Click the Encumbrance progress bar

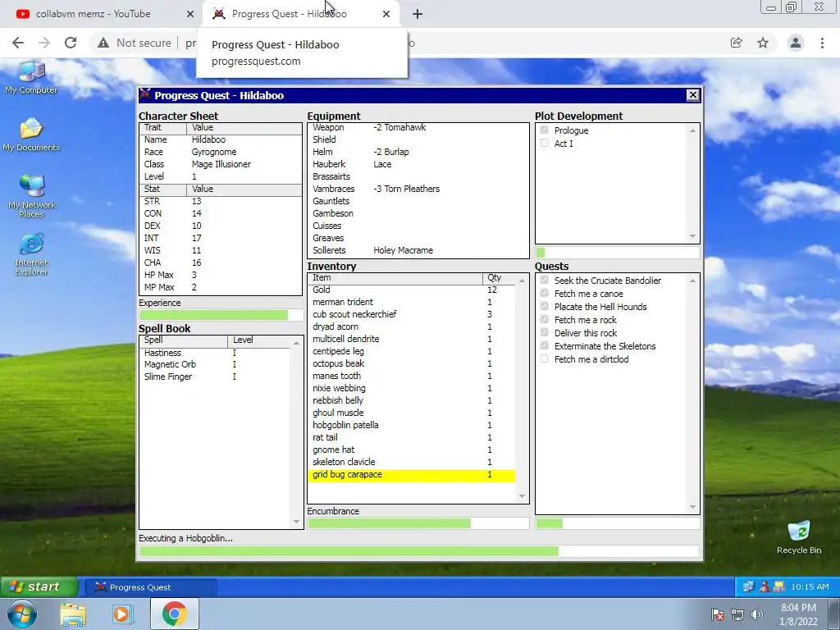(418, 523)
